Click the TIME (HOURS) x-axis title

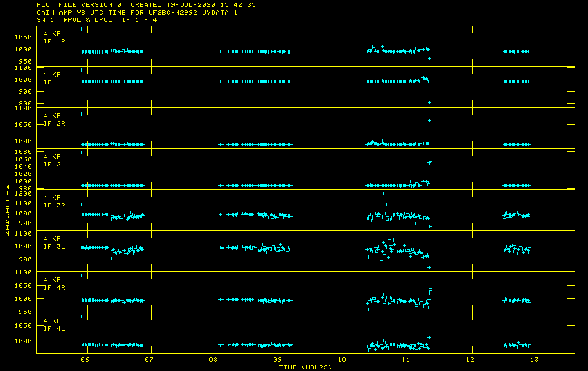pos(306,367)
